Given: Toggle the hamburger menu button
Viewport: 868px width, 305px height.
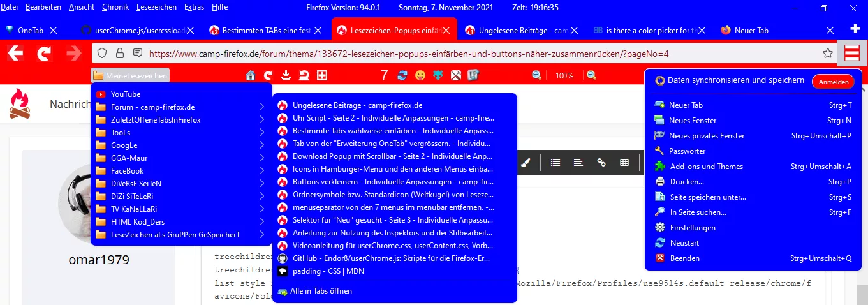Looking at the screenshot, I should coord(853,53).
